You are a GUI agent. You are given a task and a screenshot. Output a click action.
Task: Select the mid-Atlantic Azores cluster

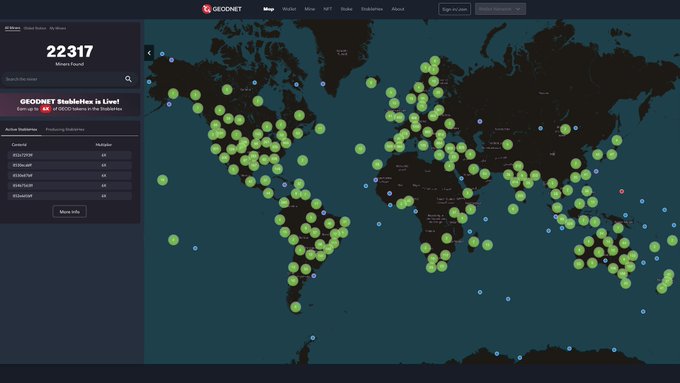click(360, 149)
